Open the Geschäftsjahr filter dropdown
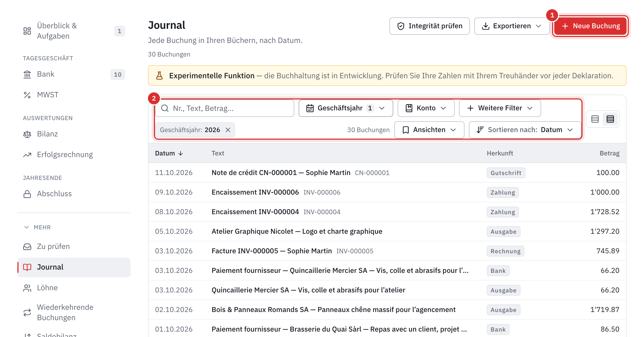The image size is (644, 337). coord(346,108)
